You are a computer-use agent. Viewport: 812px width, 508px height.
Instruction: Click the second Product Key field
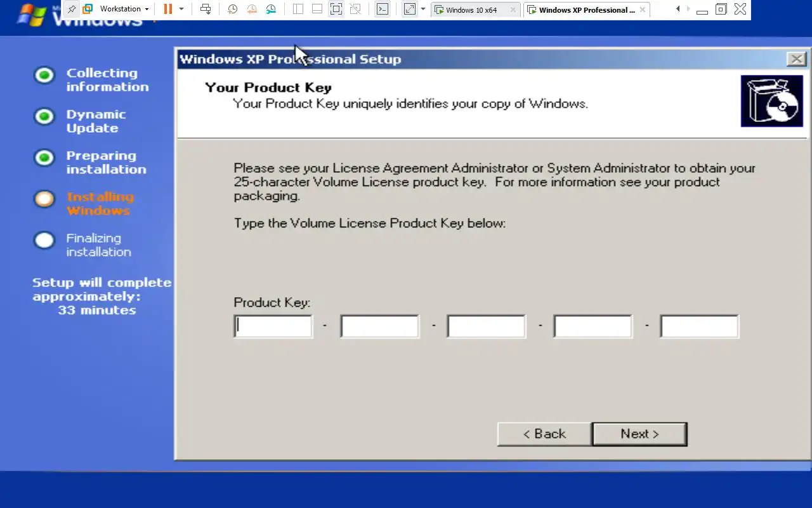(x=380, y=326)
